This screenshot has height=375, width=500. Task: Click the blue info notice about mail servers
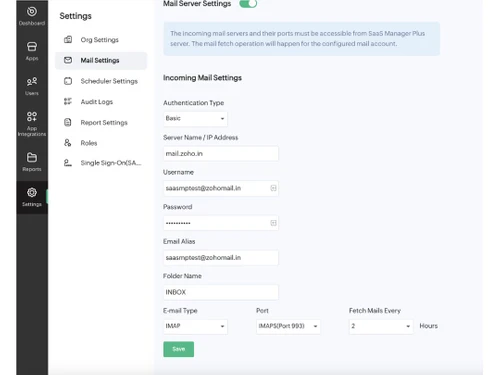[302, 39]
